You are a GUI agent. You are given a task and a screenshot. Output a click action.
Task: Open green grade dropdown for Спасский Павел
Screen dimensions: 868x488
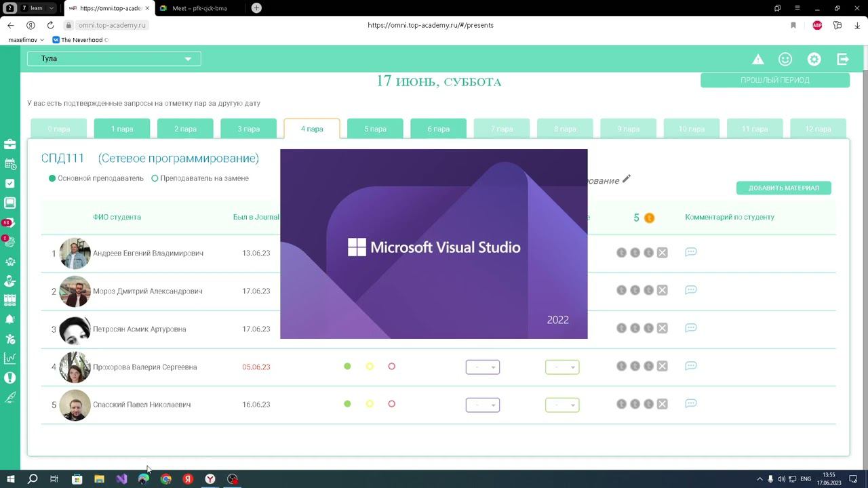[562, 405]
